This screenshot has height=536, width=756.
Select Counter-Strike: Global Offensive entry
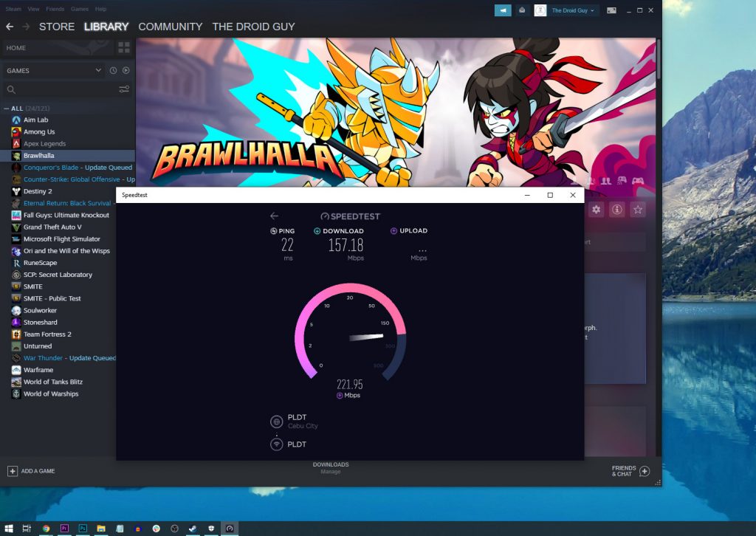click(x=67, y=179)
